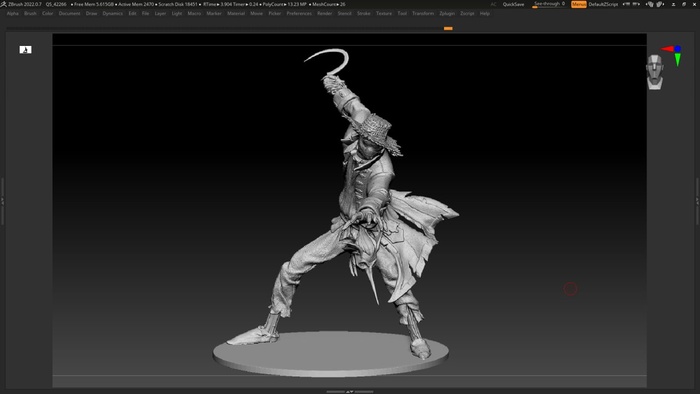The image size is (700, 394).
Task: Open the Marker menu
Action: coord(214,13)
